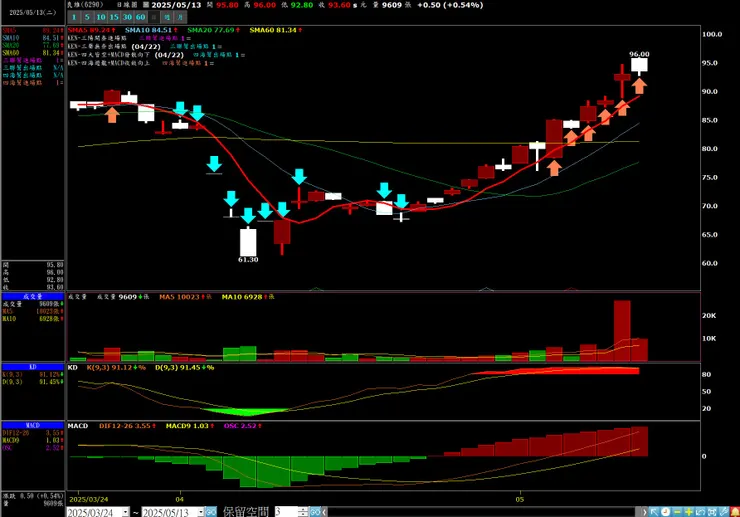Click the MA5 10023 volume label

click(185, 297)
